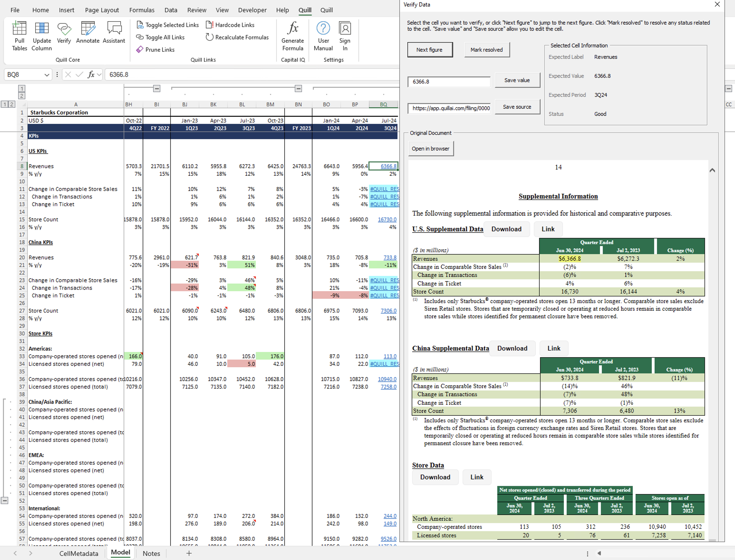This screenshot has height=560, width=735.
Task: Select China Revenues cell 733.8
Action: click(x=384, y=258)
